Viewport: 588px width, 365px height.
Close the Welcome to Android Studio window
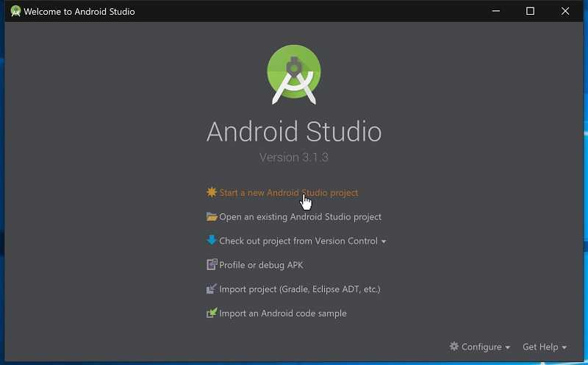(x=565, y=11)
